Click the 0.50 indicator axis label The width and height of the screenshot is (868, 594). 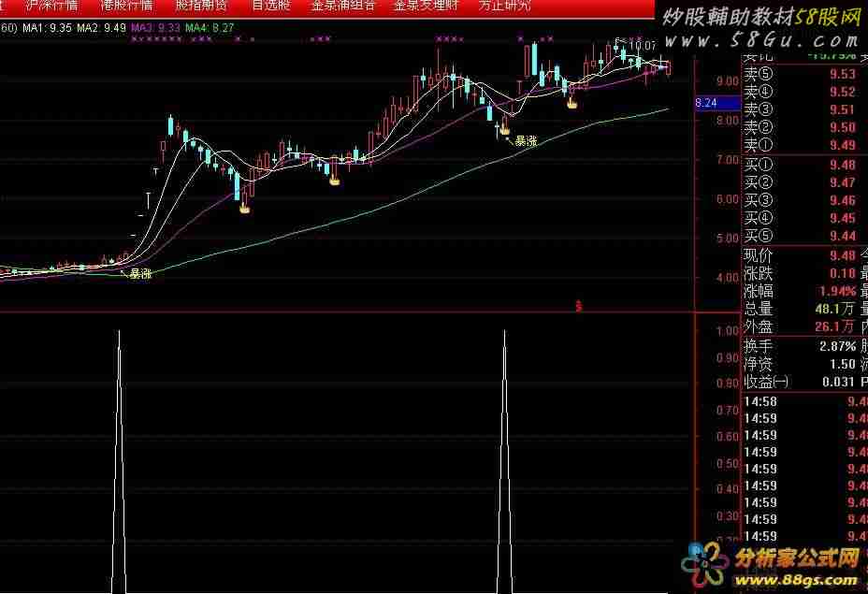728,463
